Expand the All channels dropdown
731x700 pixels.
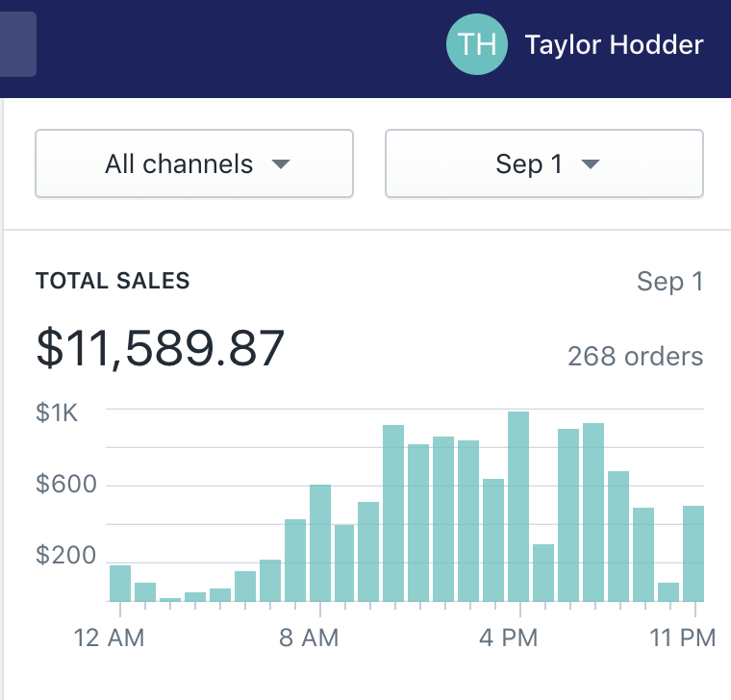pyautogui.click(x=194, y=164)
